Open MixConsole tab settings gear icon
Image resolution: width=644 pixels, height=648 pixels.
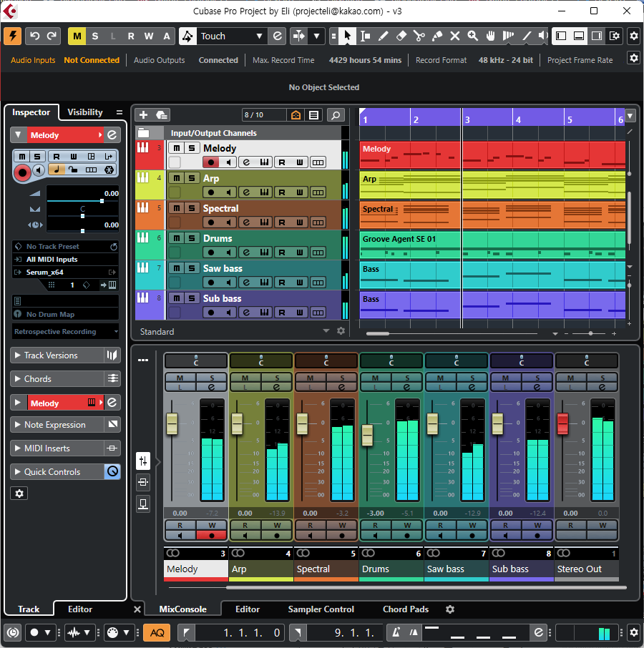[450, 609]
